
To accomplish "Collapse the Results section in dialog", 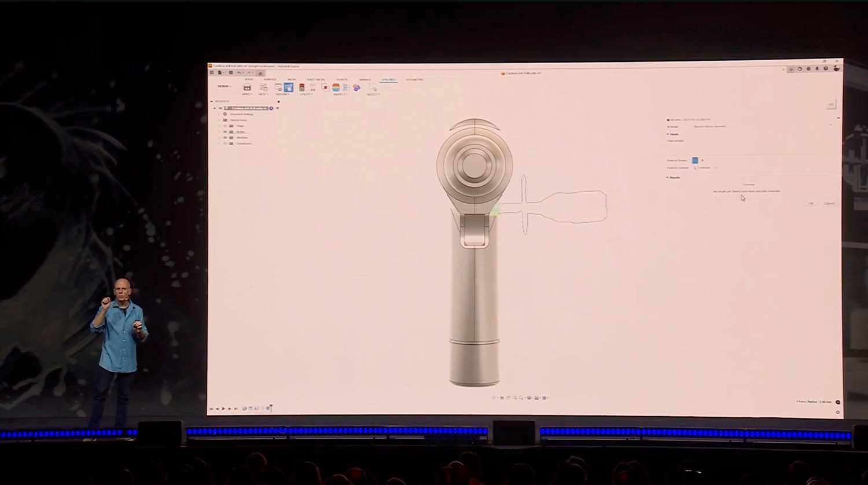I will click(668, 178).
